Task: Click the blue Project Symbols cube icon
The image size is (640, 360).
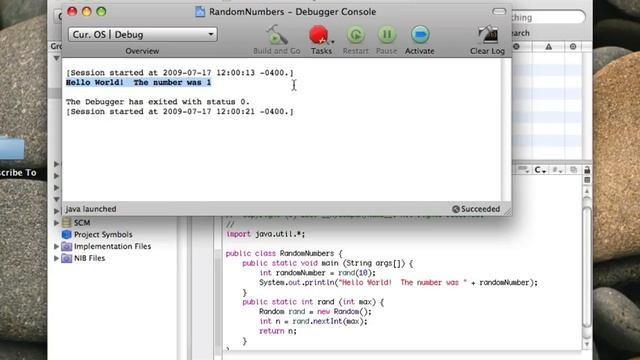Action: [x=67, y=235]
